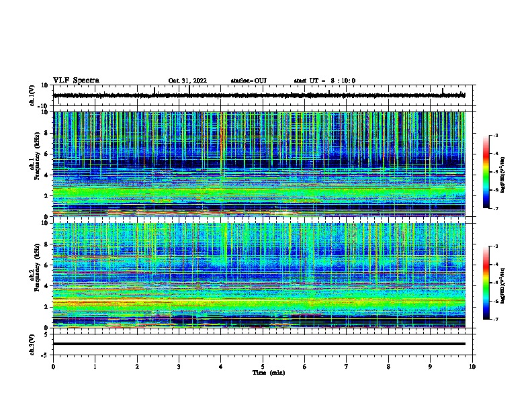Click the ch.3 flat black waveform trace
The width and height of the screenshot is (532, 411).
point(259,344)
